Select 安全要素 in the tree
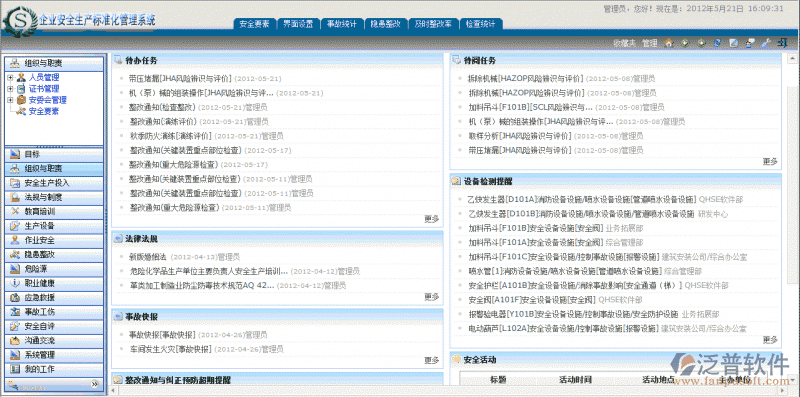Screen dimensions: 800x397 pyautogui.click(x=43, y=111)
